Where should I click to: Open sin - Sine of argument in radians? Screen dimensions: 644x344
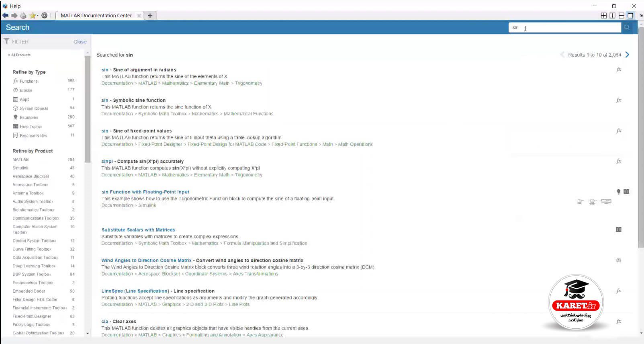139,70
